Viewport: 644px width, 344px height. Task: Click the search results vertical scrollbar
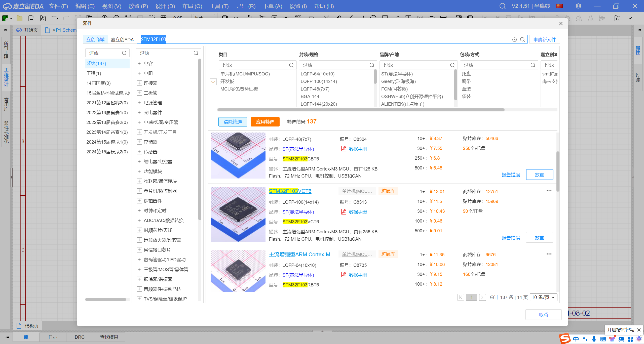(557, 171)
